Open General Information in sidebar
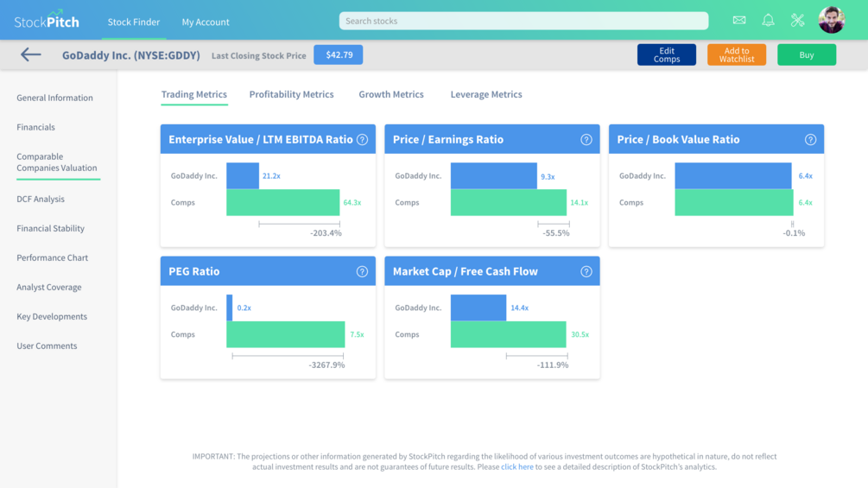 tap(54, 98)
